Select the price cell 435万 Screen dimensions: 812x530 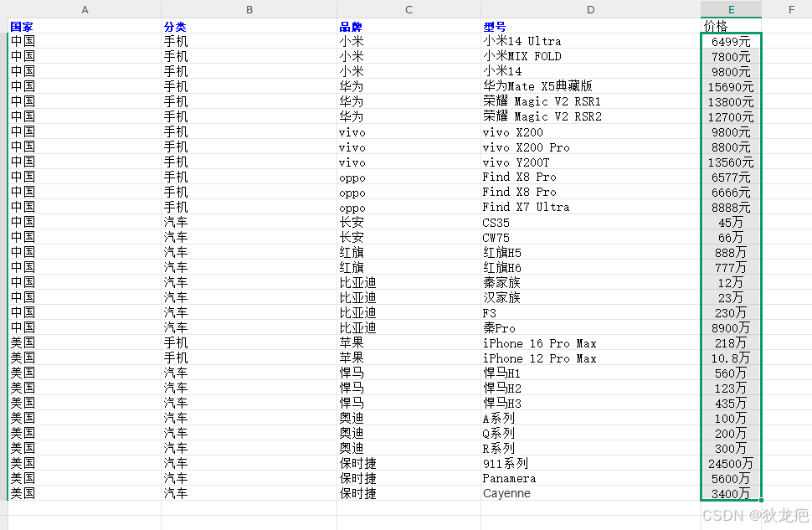point(731,403)
